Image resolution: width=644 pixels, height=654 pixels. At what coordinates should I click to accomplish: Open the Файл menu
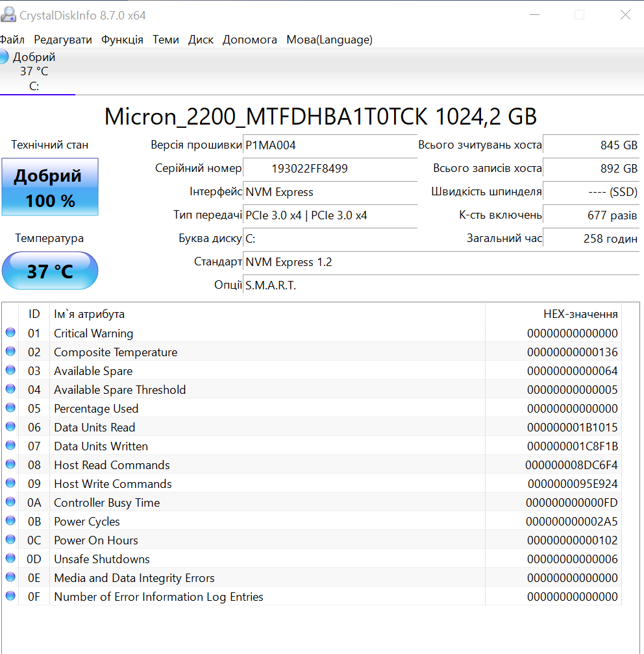pyautogui.click(x=12, y=40)
